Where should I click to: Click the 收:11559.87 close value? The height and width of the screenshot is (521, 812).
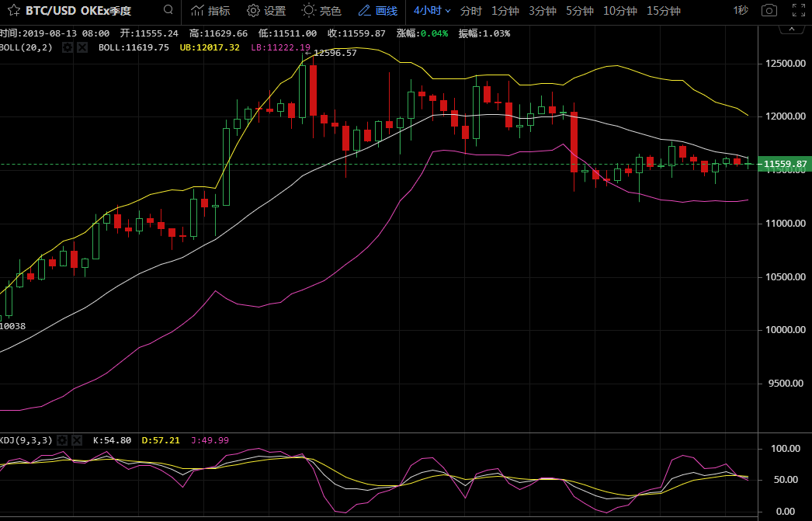(356, 33)
